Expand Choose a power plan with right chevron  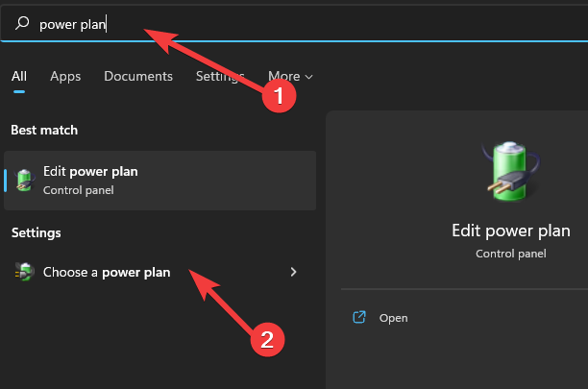[293, 272]
